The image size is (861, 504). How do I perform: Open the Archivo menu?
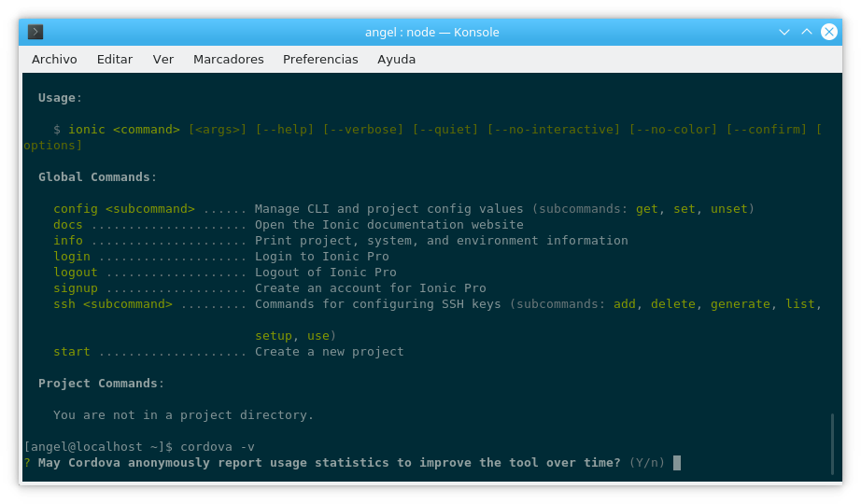[x=54, y=60]
